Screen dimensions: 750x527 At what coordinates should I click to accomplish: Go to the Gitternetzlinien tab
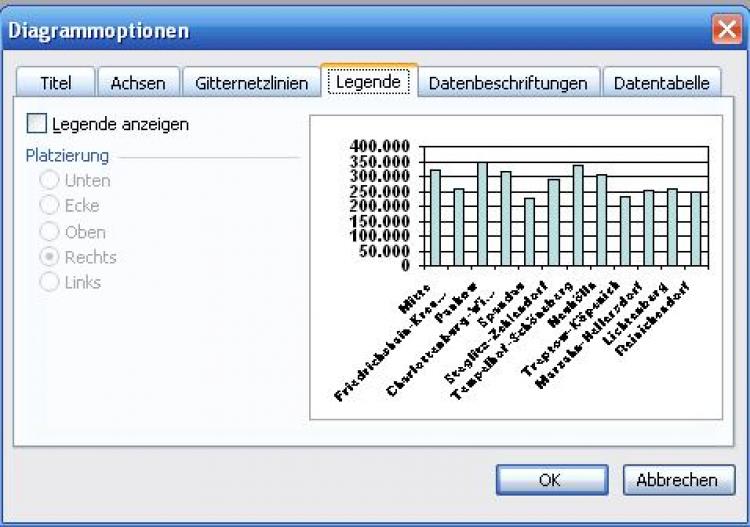[x=252, y=83]
